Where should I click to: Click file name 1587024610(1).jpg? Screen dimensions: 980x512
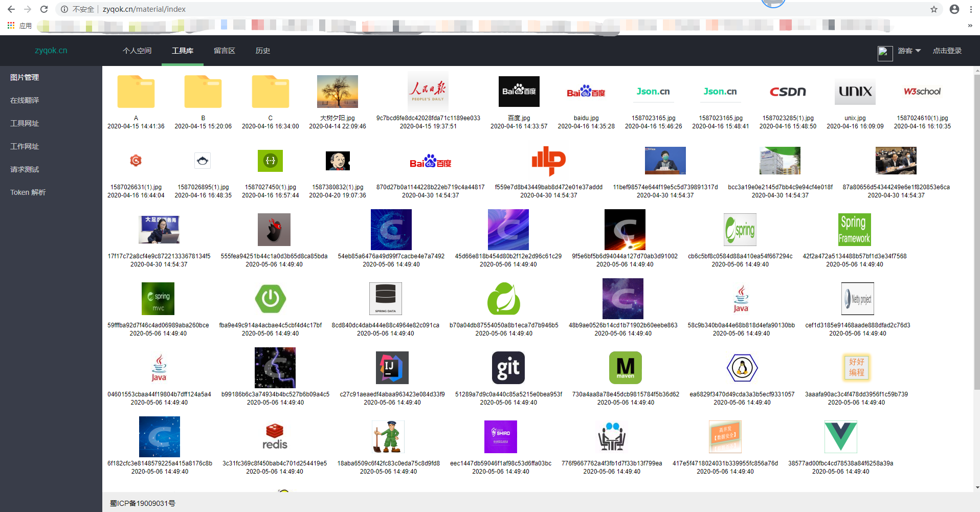(922, 118)
